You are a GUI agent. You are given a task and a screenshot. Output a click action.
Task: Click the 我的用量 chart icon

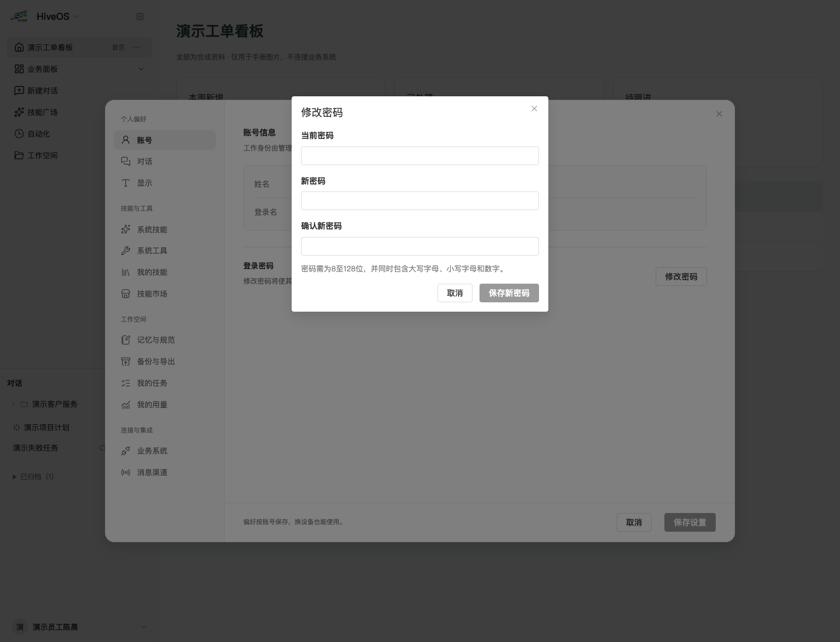click(125, 404)
